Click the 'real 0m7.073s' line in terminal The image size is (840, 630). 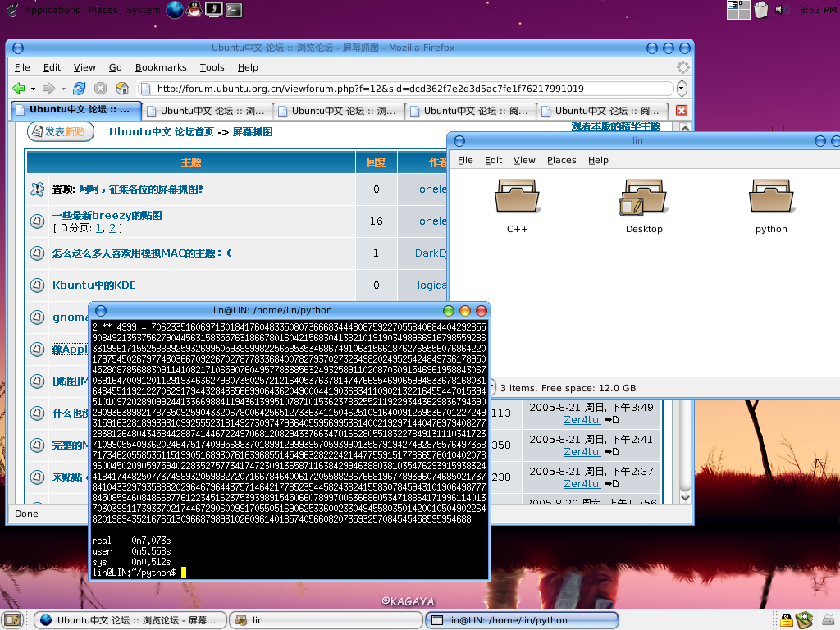click(131, 541)
